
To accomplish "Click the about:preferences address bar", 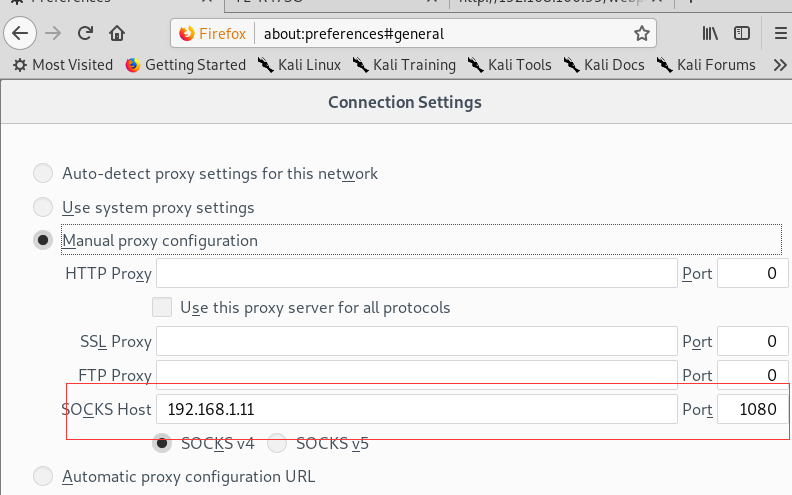I will point(440,33).
